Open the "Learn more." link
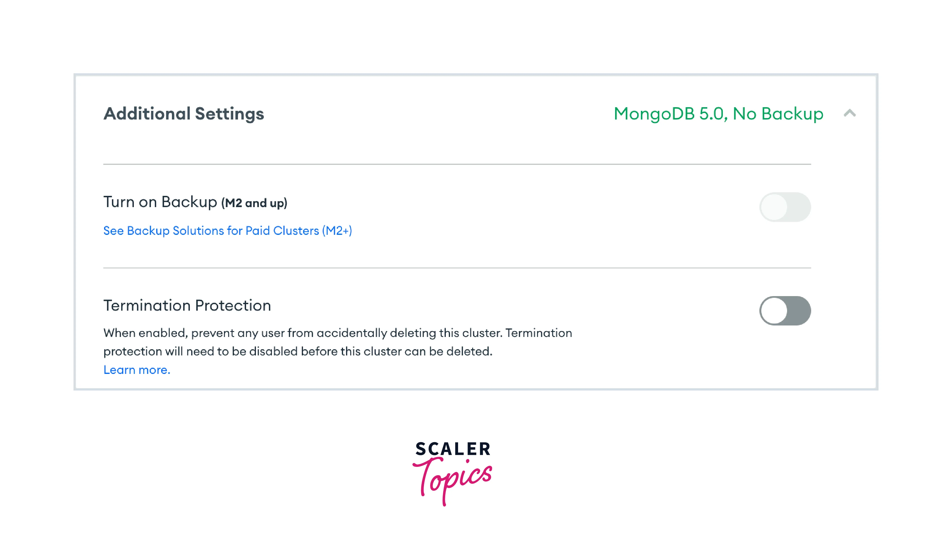Screen dimensions: 952x560 tap(137, 370)
